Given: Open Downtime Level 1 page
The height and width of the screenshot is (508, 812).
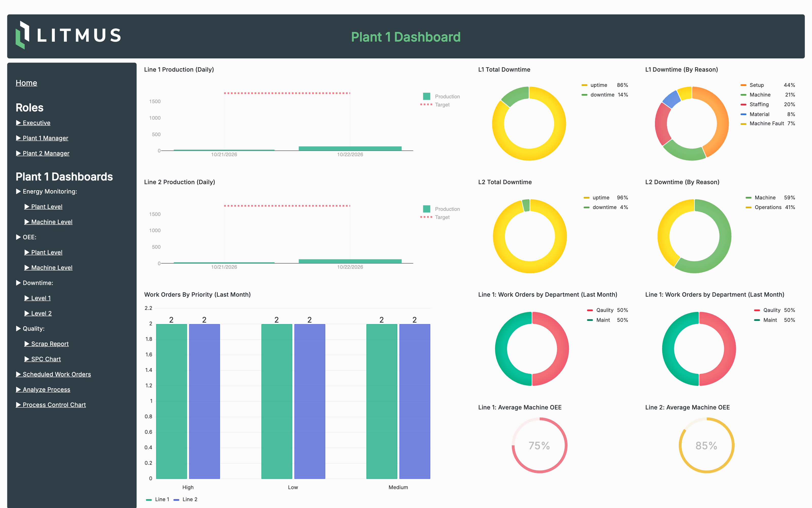Looking at the screenshot, I should click(x=38, y=298).
